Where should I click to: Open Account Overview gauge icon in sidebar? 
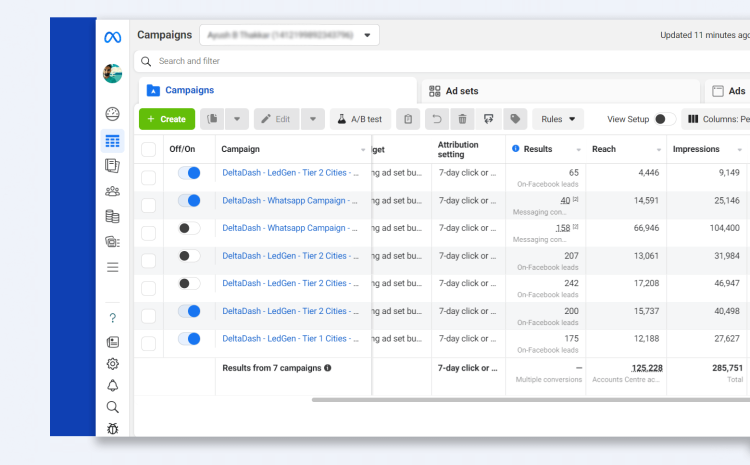pyautogui.click(x=112, y=114)
